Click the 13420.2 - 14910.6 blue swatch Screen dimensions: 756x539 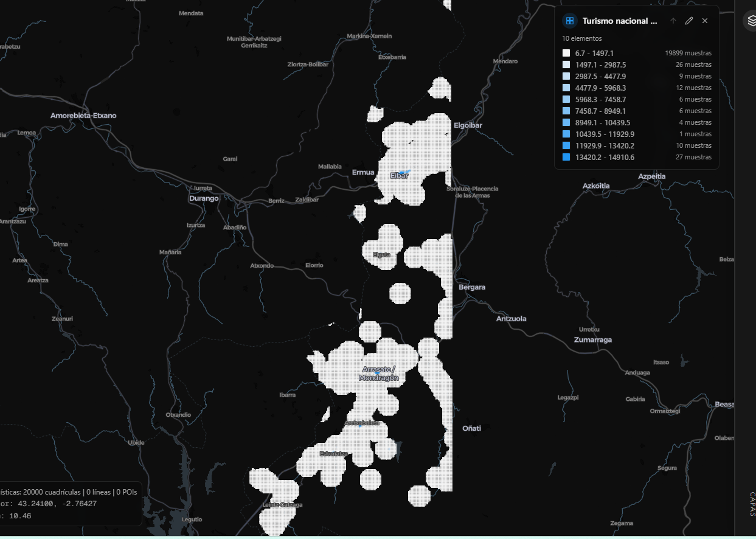point(566,157)
